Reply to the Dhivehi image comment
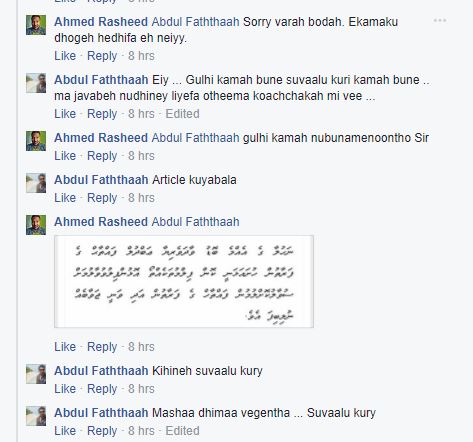The image size is (473, 442). (x=102, y=347)
